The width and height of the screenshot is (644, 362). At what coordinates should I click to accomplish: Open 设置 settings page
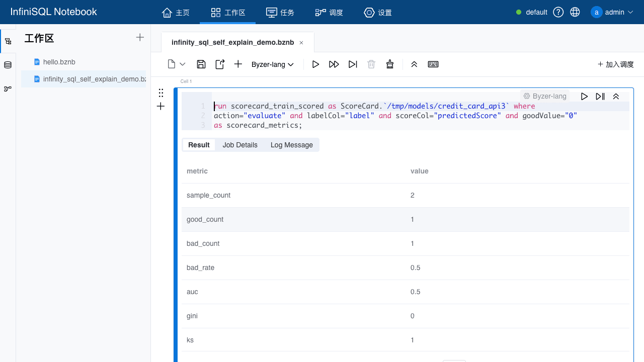[x=378, y=13]
